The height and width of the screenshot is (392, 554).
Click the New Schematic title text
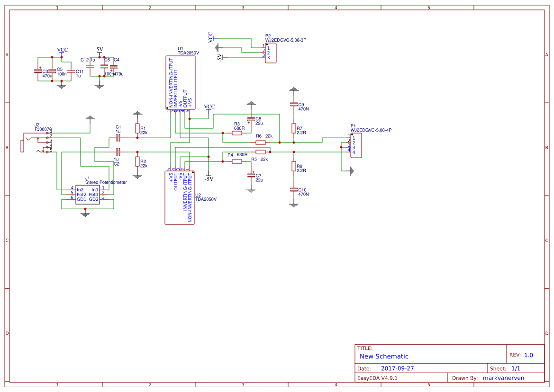383,356
